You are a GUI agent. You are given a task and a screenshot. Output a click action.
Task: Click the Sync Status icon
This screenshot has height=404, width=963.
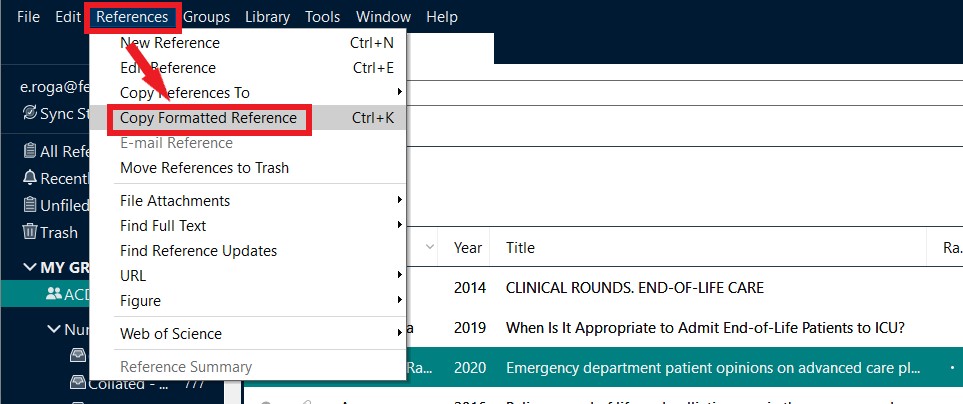pyautogui.click(x=29, y=113)
